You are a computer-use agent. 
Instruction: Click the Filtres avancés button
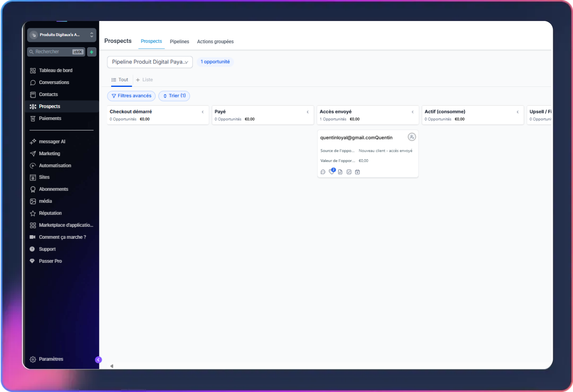coord(131,96)
